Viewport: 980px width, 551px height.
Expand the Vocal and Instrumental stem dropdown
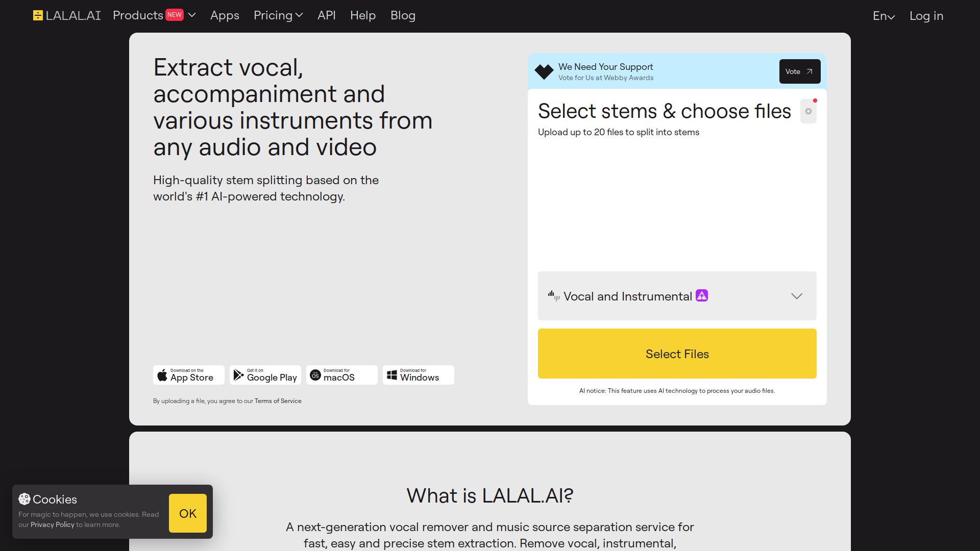(796, 296)
